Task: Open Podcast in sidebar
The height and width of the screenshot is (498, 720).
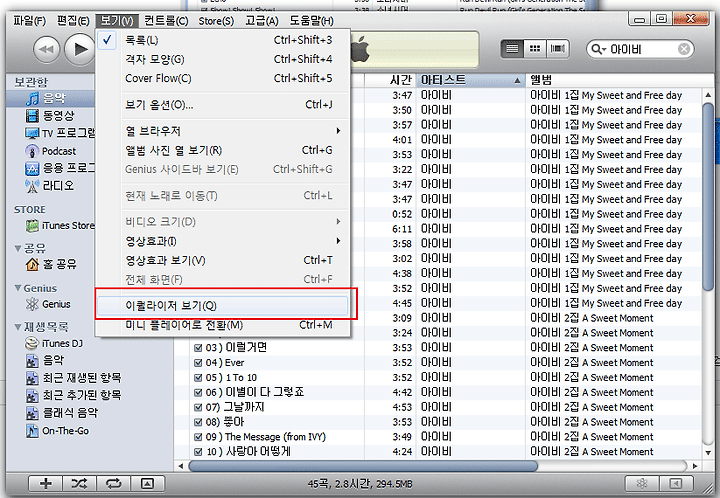Action: [50, 151]
